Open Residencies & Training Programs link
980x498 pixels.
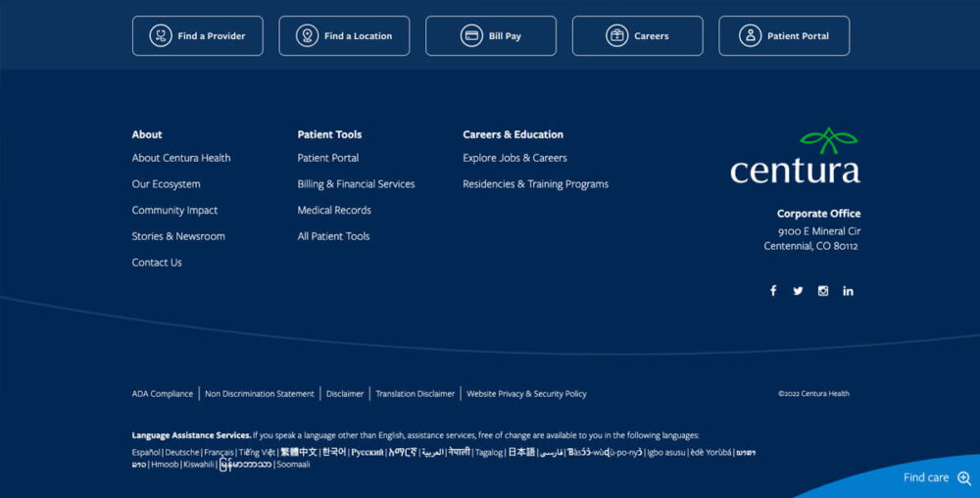[x=535, y=184]
